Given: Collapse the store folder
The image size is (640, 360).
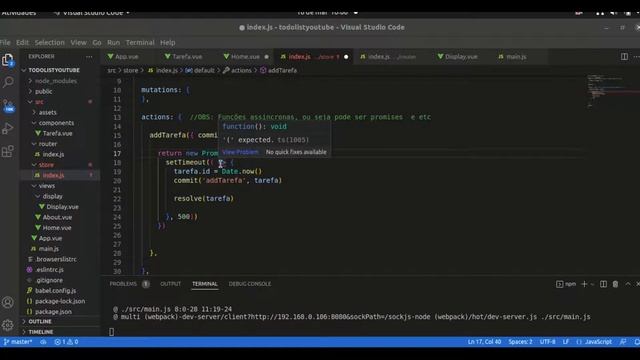Looking at the screenshot, I should pos(46,165).
